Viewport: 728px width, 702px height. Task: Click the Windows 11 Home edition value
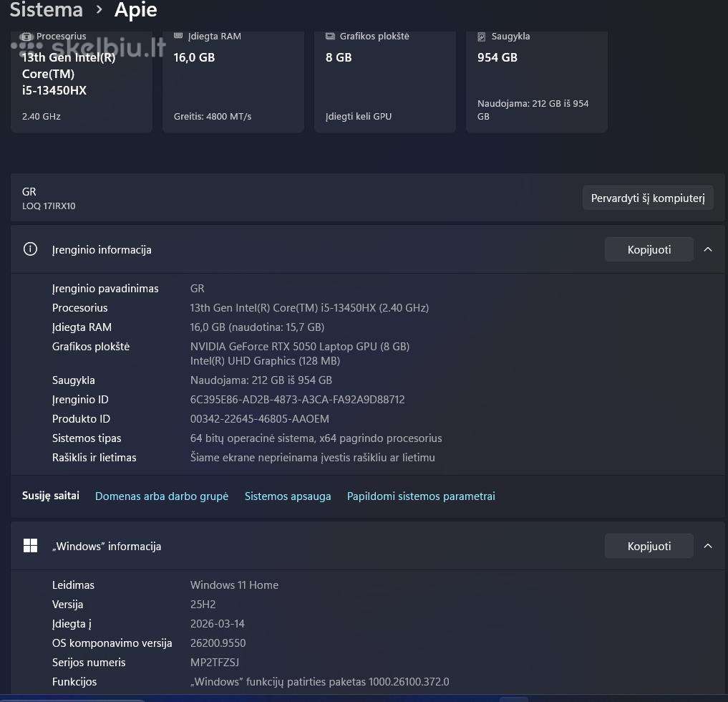(x=234, y=585)
